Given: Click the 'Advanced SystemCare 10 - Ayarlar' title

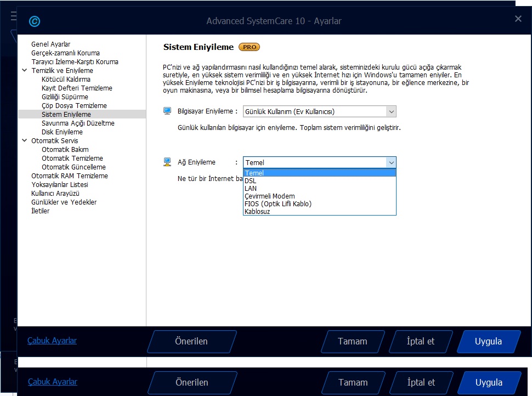Looking at the screenshot, I should point(274,21).
